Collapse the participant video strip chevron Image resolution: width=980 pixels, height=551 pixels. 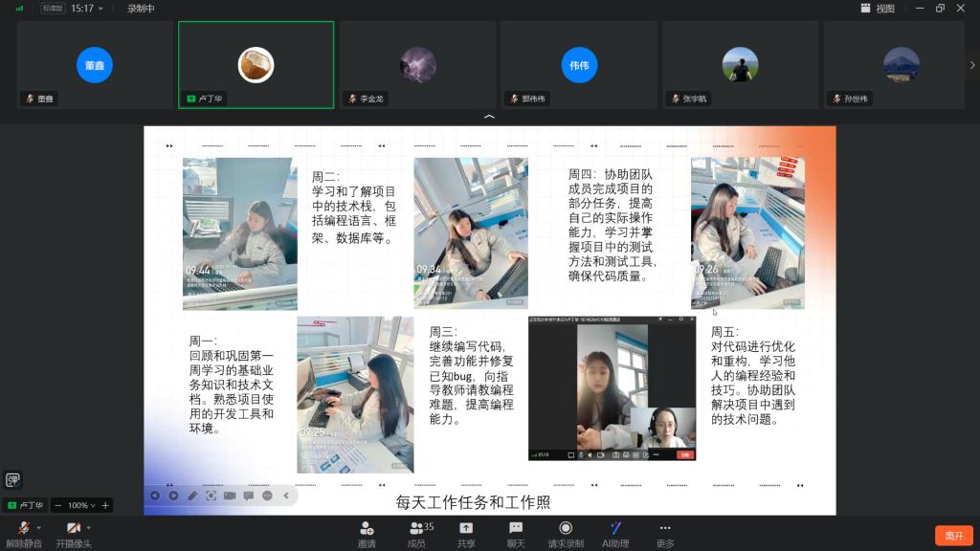pyautogui.click(x=489, y=117)
